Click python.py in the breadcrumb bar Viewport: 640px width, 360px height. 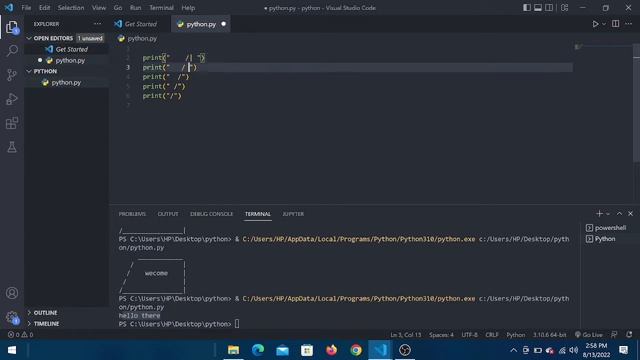(x=142, y=38)
